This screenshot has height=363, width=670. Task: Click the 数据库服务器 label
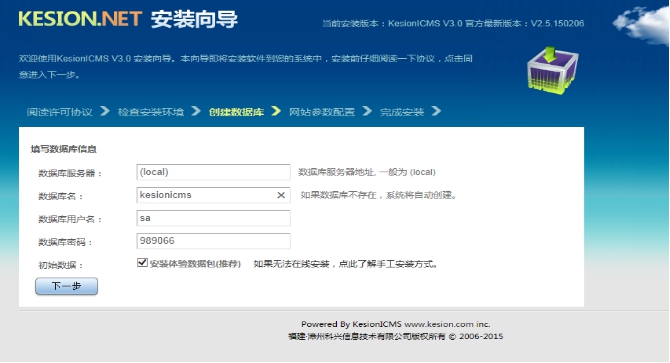pyautogui.click(x=70, y=173)
